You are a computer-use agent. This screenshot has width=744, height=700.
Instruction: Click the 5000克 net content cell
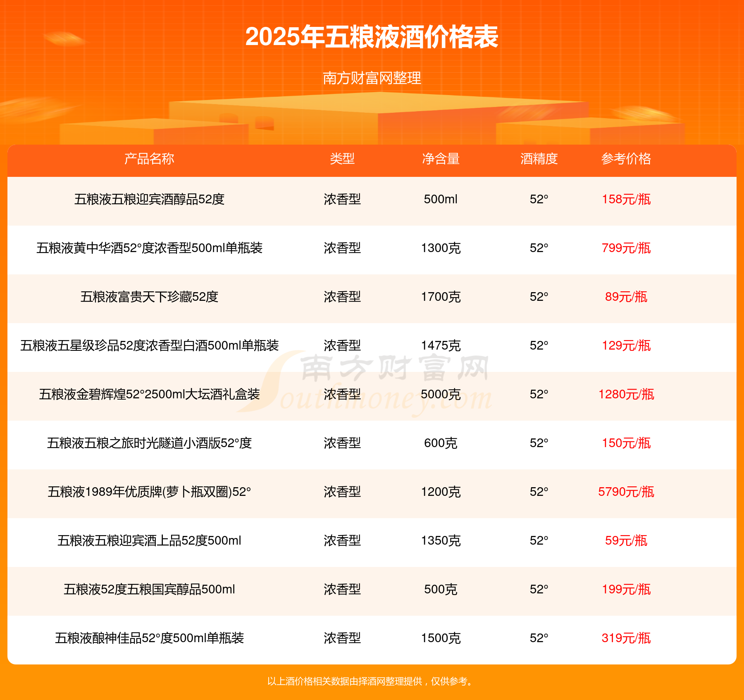(x=441, y=394)
